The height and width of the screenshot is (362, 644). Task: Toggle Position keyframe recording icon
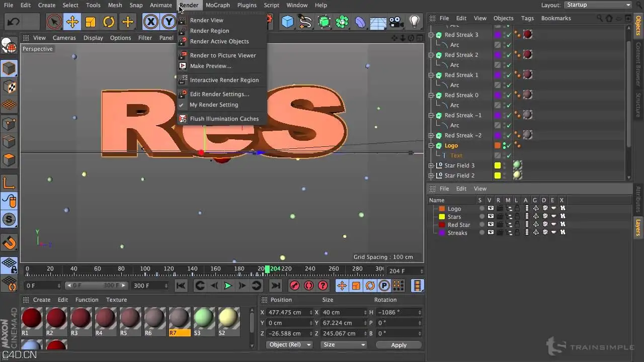click(x=342, y=286)
